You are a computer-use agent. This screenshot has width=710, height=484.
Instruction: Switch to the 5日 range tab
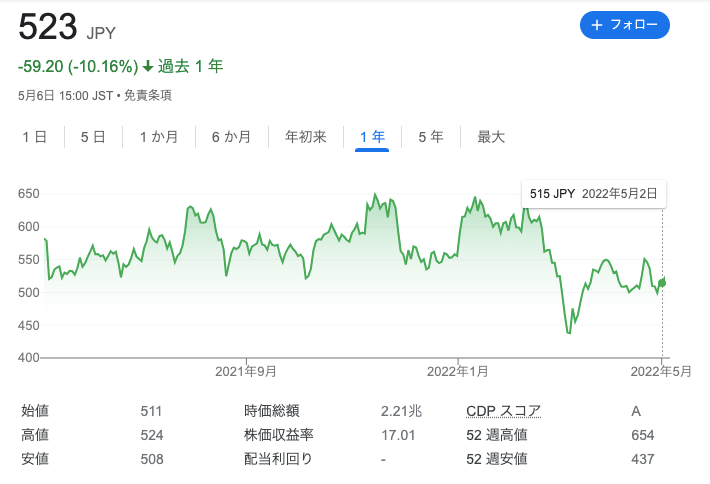click(x=93, y=137)
